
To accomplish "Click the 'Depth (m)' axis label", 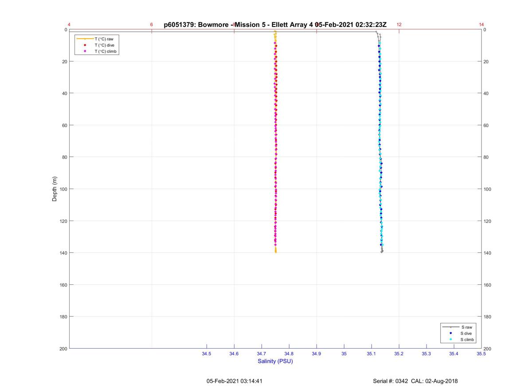I will click(55, 189).
